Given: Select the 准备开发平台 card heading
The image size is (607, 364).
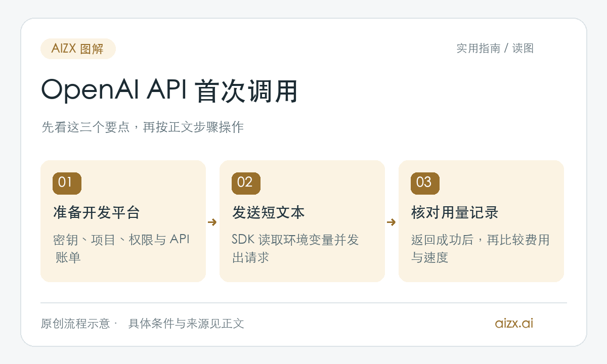Looking at the screenshot, I should pos(96,212).
